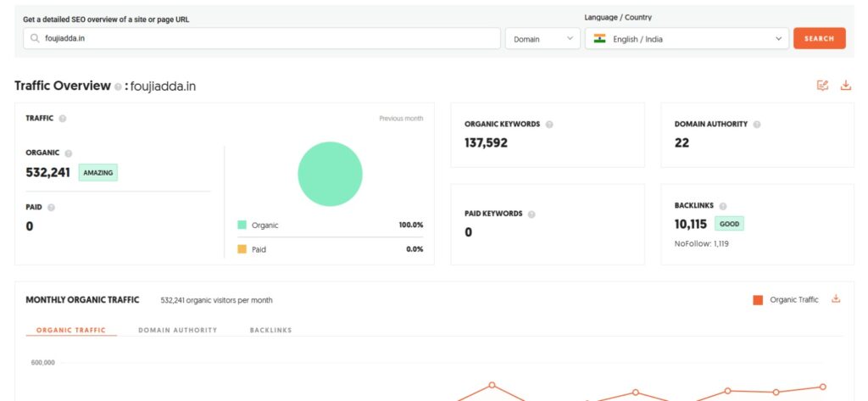Viewport: 868px width, 401px height.
Task: Click the yellow Paid legend swatch
Action: 242,249
